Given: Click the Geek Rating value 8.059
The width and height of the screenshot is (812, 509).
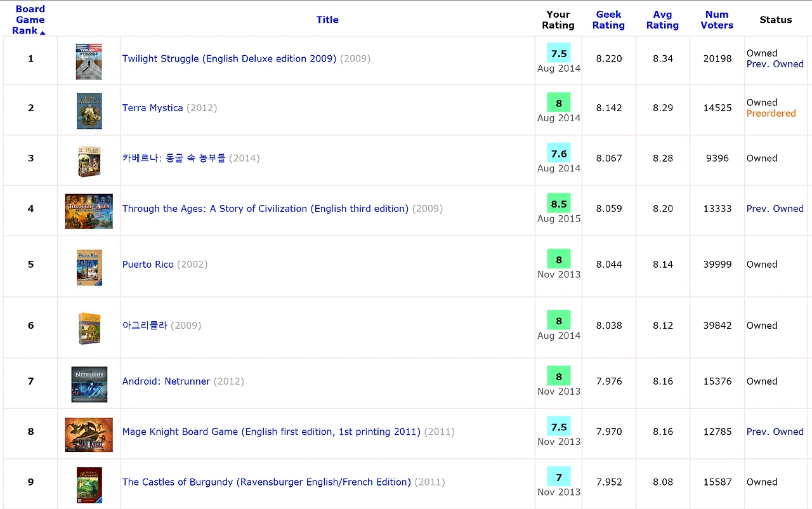Looking at the screenshot, I should point(609,208).
